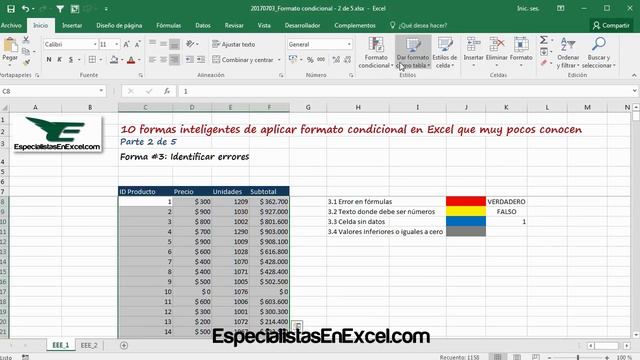Open the General number format dropdown
Viewport: 640px width, 360px height.
tap(349, 44)
